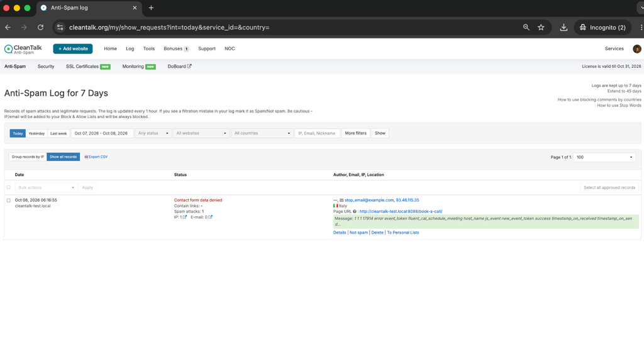This screenshot has height=362, width=644.
Task: Switch to the Monitoring tab
Action: click(x=139, y=67)
